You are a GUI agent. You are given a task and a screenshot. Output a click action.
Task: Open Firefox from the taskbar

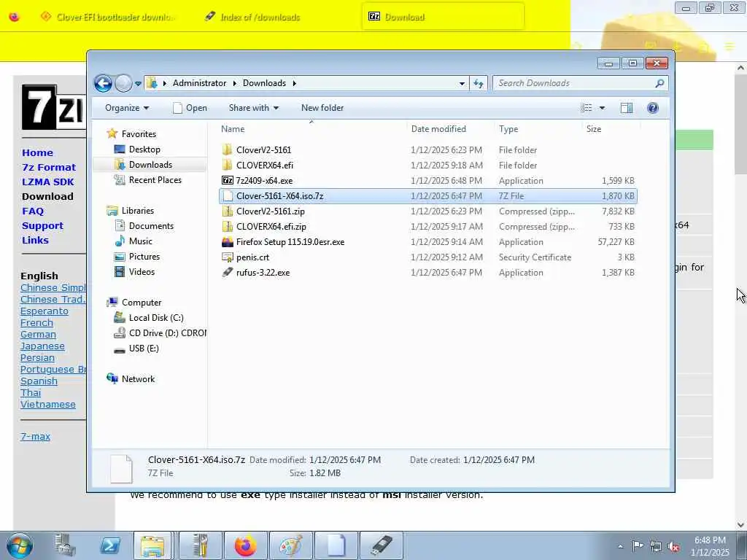click(x=245, y=545)
